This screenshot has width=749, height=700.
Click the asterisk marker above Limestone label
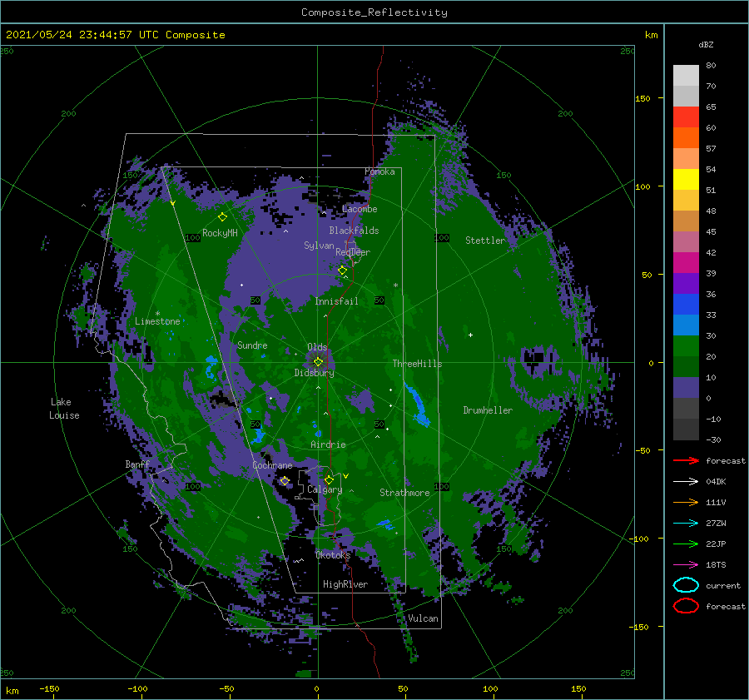(157, 314)
